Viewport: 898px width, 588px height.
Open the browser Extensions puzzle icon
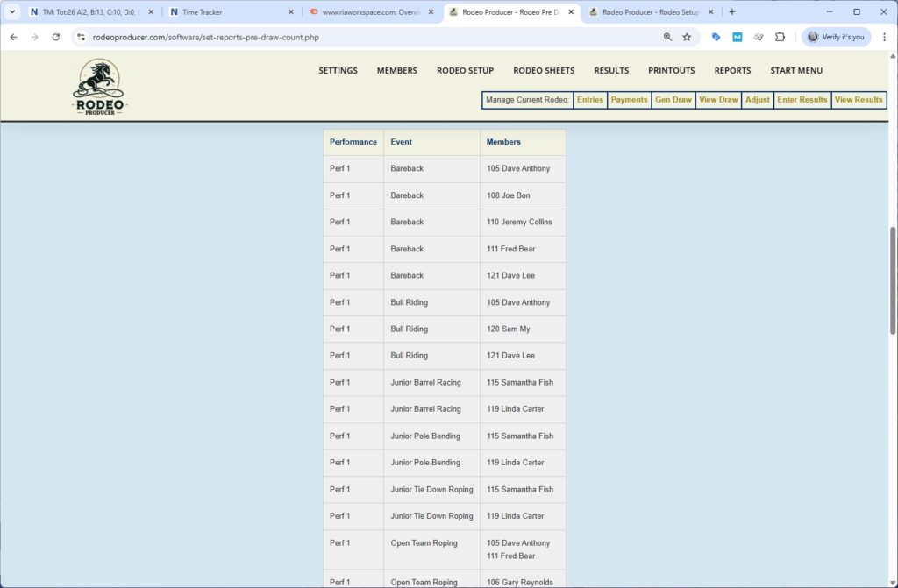tap(780, 37)
